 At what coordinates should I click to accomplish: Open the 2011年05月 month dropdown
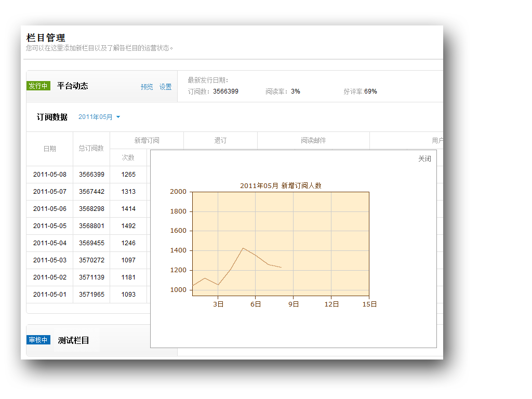click(99, 117)
